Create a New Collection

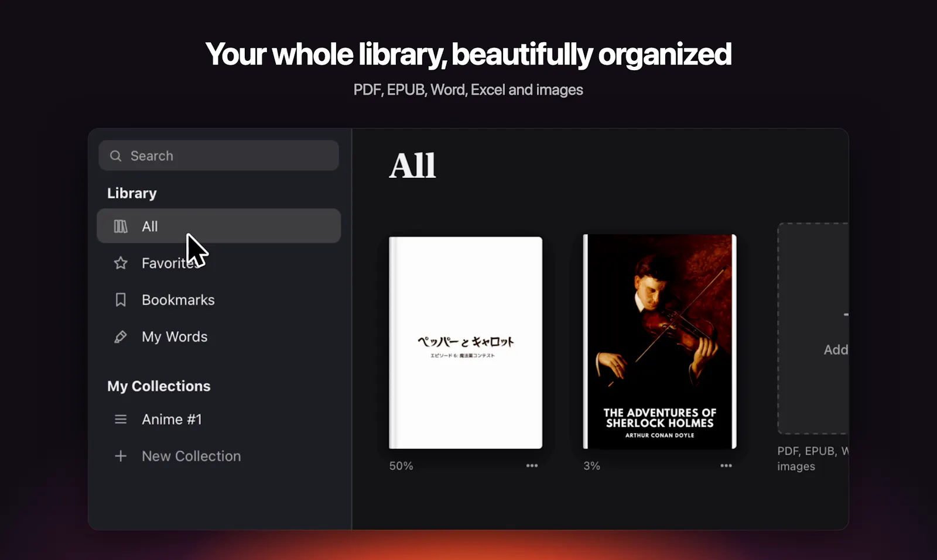click(219, 456)
